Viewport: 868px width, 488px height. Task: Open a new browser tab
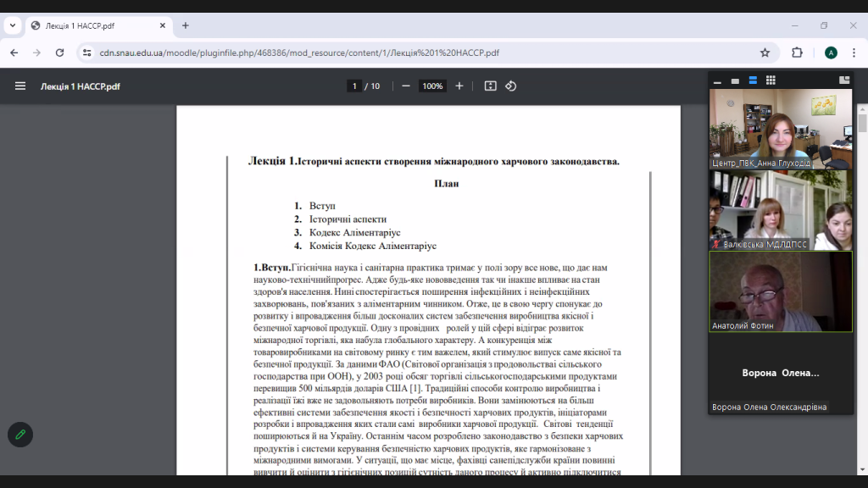pyautogui.click(x=186, y=25)
